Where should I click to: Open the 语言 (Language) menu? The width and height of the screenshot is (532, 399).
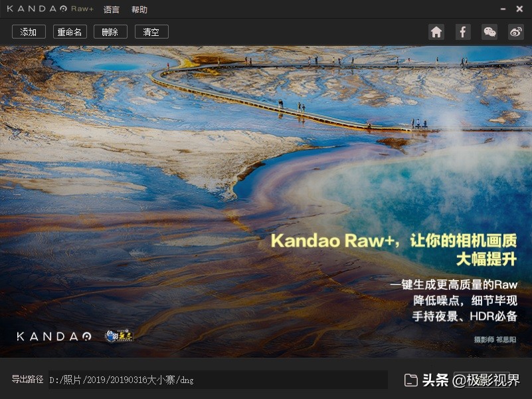point(110,9)
